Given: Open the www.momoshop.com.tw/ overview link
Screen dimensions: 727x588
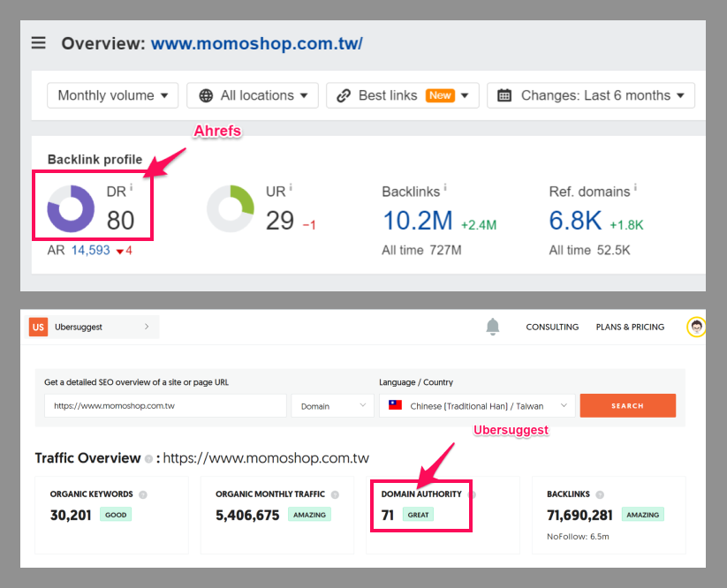Looking at the screenshot, I should coord(256,43).
